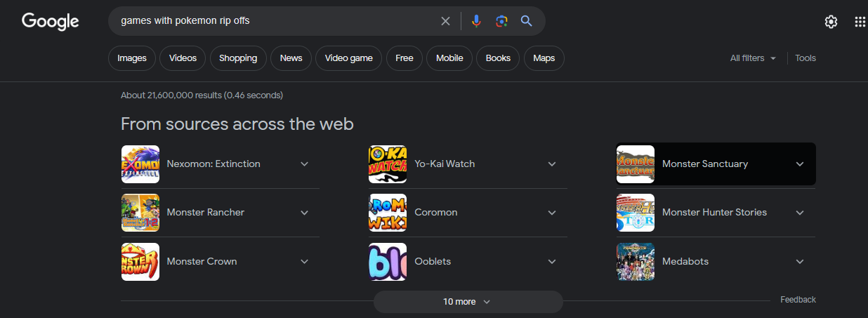Click the Nexomon: Extinction thumbnail
Image resolution: width=868 pixels, height=318 pixels.
click(140, 164)
